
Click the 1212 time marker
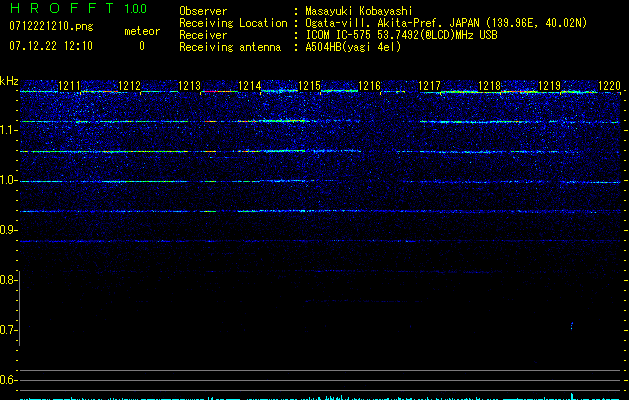coord(130,86)
